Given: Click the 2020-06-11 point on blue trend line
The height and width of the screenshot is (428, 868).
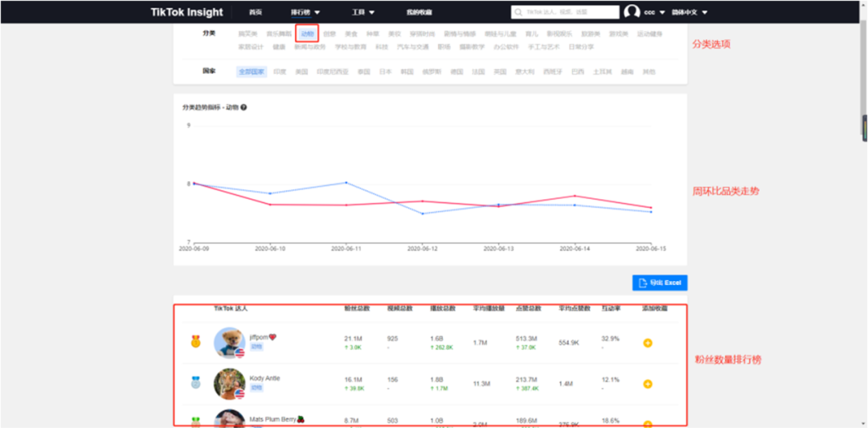Looking at the screenshot, I should 346,182.
